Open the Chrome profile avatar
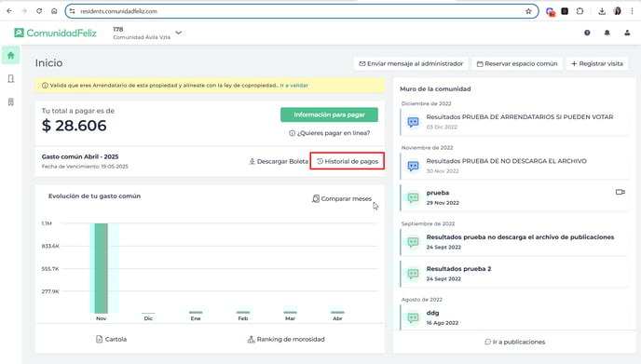Image resolution: width=641 pixels, height=364 pixels. point(618,11)
